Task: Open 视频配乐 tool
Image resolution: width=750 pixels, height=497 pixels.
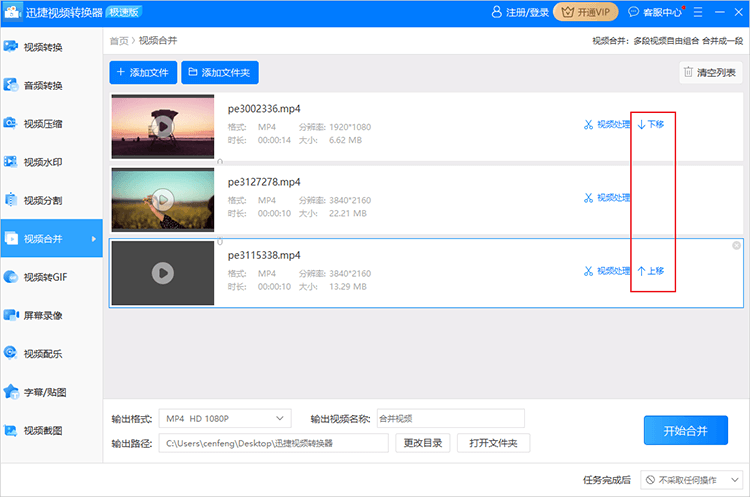Action: coord(42,353)
